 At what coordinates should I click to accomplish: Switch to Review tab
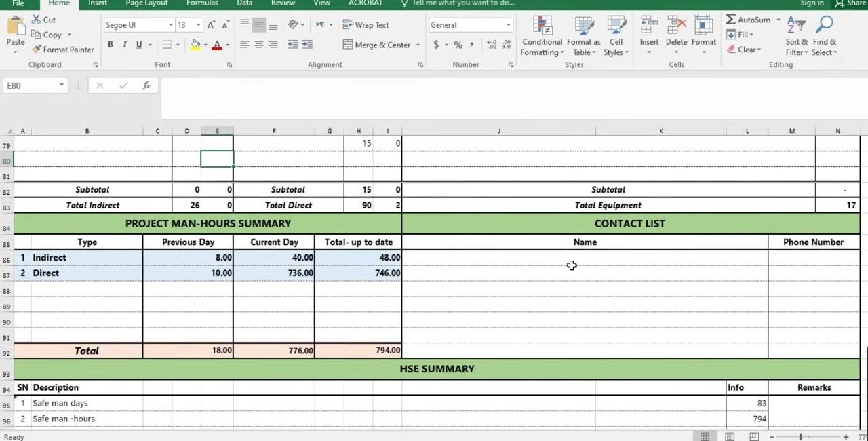pos(283,3)
